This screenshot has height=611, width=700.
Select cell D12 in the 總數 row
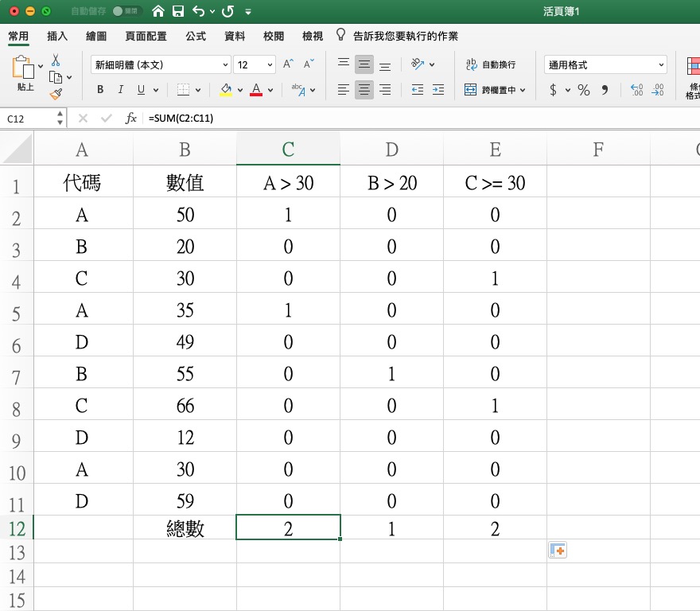point(391,527)
